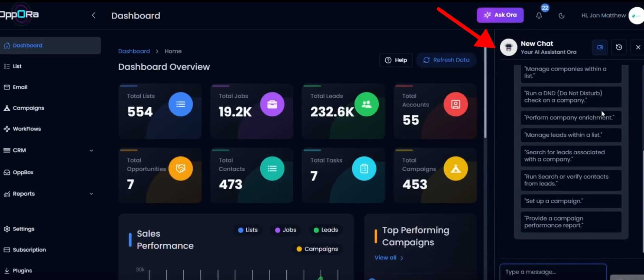Screen dimensions: 644x280
Task: Toggle the Lists series in chart legend
Action: click(x=248, y=230)
